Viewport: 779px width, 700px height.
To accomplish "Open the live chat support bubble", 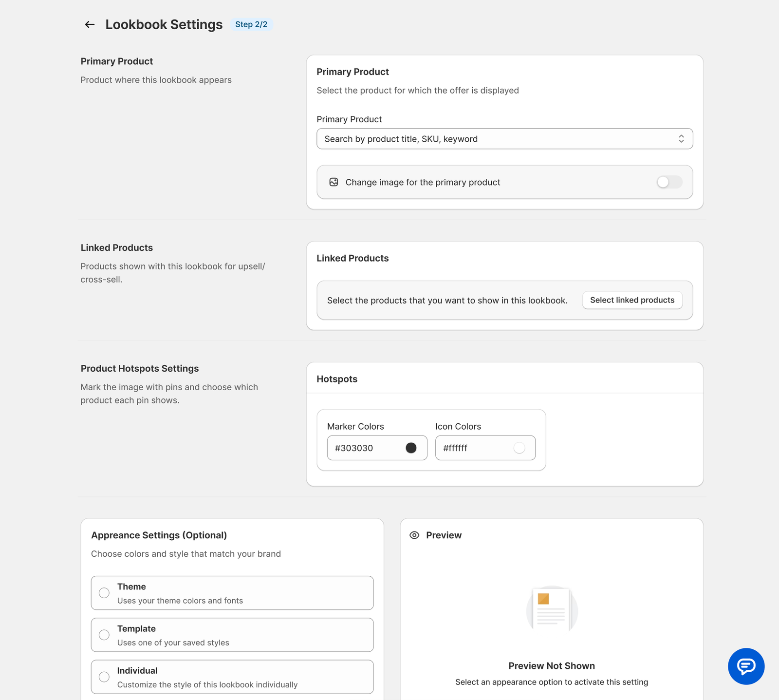I will coord(746,666).
